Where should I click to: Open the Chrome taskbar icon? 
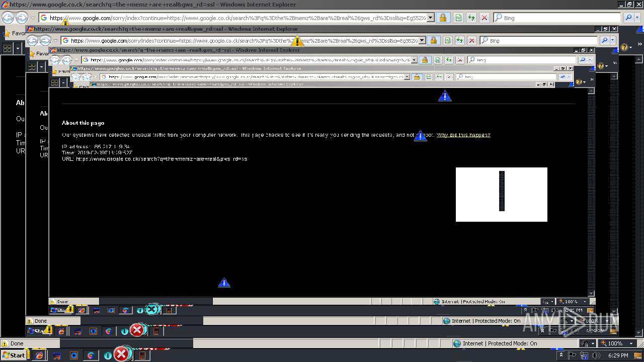91,355
